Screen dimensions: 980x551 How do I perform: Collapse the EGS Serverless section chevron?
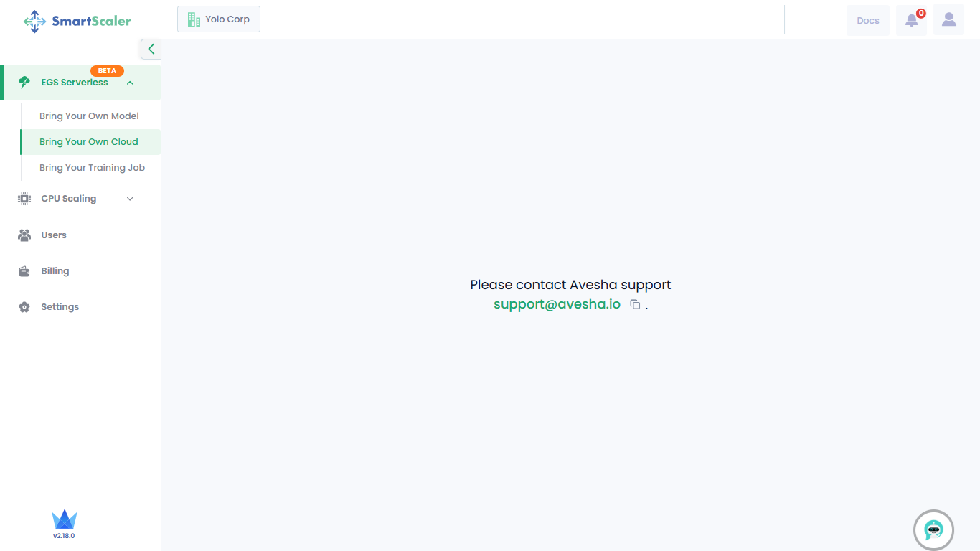pyautogui.click(x=130, y=83)
